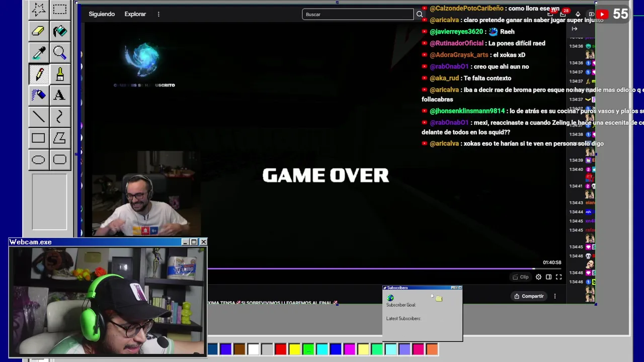Open @aka_rud's chat profile
Screen dimensions: 644x362
pyautogui.click(x=444, y=78)
